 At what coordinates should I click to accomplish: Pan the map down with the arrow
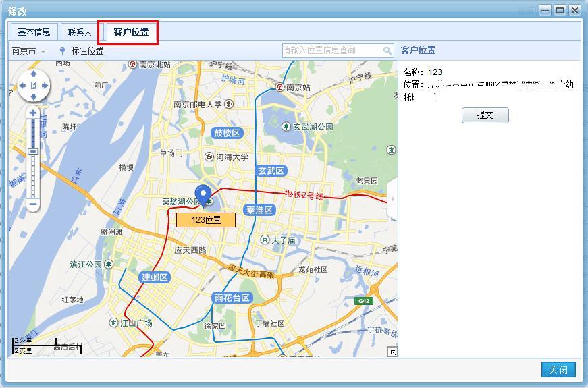(x=33, y=96)
